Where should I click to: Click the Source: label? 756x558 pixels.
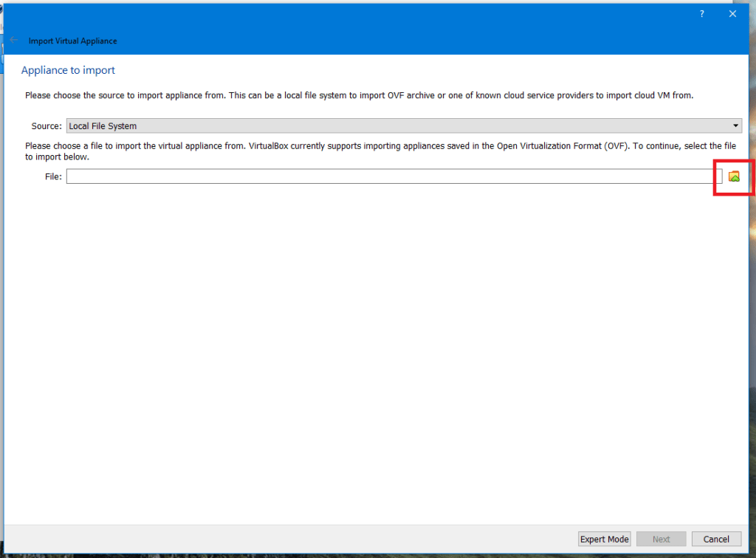(x=47, y=126)
